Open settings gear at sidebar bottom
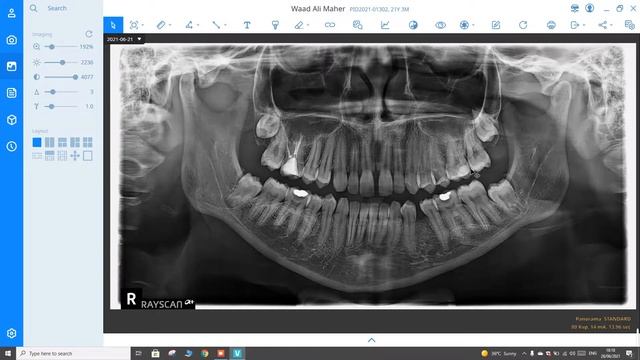Image resolution: width=640 pixels, height=360 pixels. click(x=11, y=333)
